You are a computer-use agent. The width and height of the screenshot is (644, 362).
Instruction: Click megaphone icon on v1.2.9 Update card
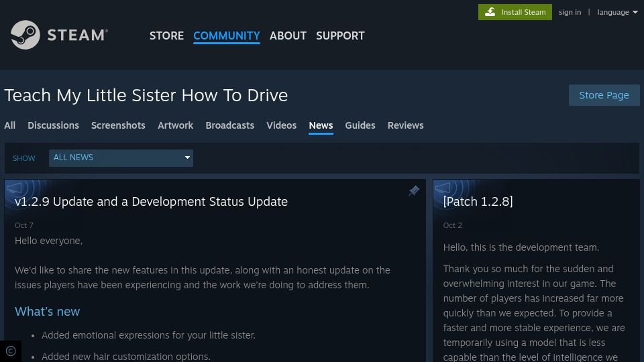pyautogui.click(x=14, y=188)
